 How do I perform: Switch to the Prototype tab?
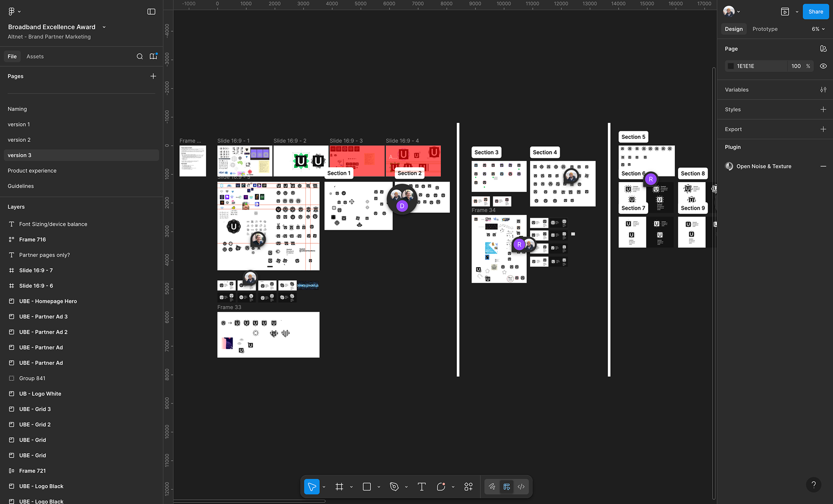tap(764, 29)
